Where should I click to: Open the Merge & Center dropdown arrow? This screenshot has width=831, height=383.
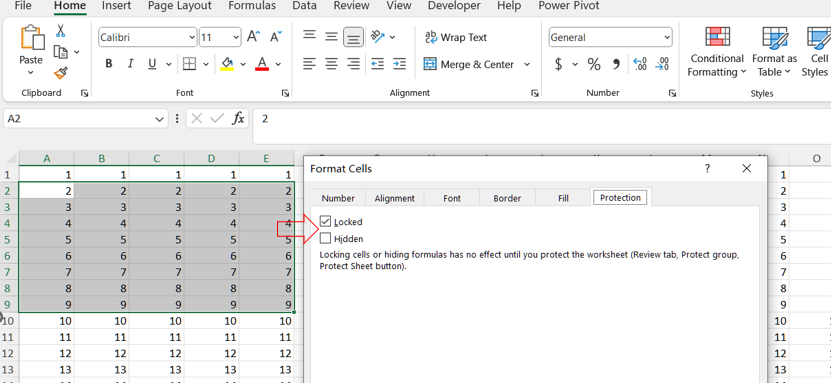[527, 65]
